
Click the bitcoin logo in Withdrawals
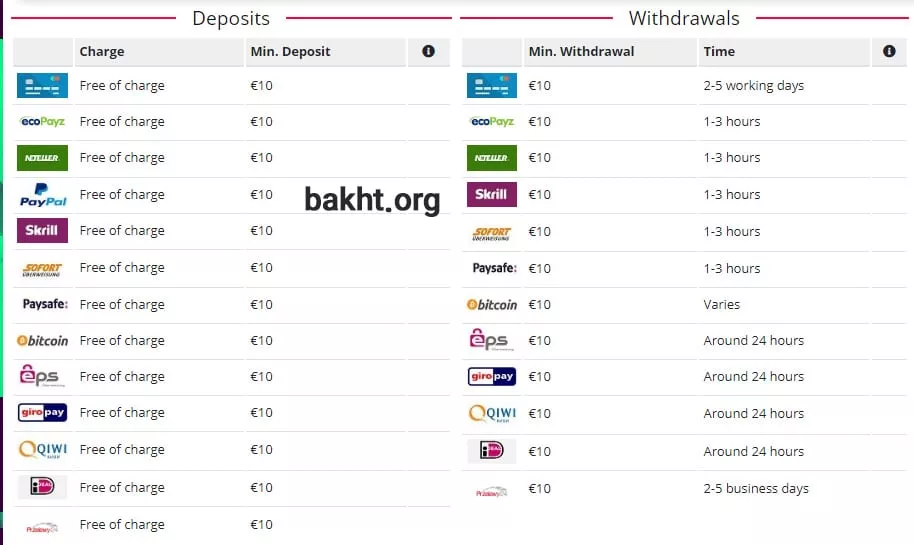pos(492,304)
